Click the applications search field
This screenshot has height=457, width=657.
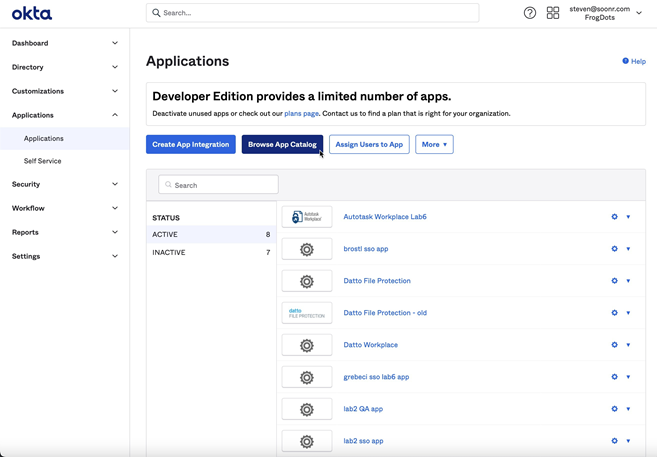point(219,185)
